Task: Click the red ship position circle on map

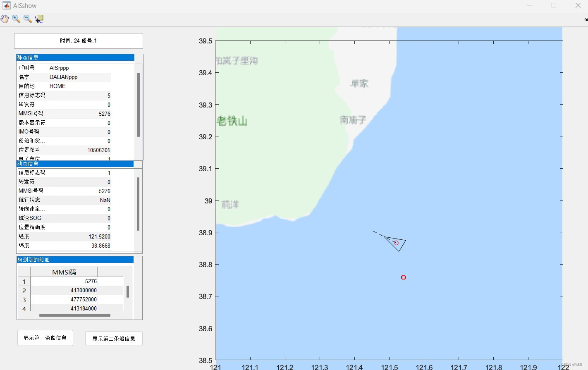Action: click(x=403, y=277)
